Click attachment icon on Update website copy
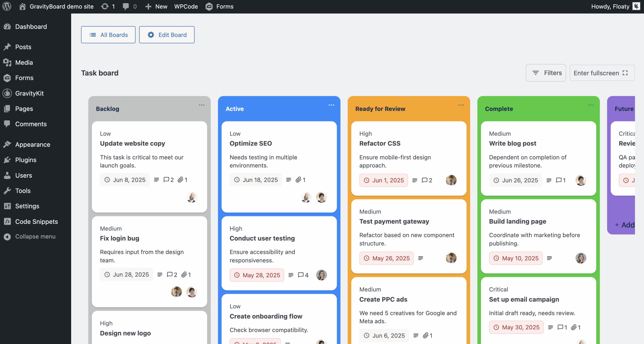The height and width of the screenshot is (344, 644). tap(182, 180)
